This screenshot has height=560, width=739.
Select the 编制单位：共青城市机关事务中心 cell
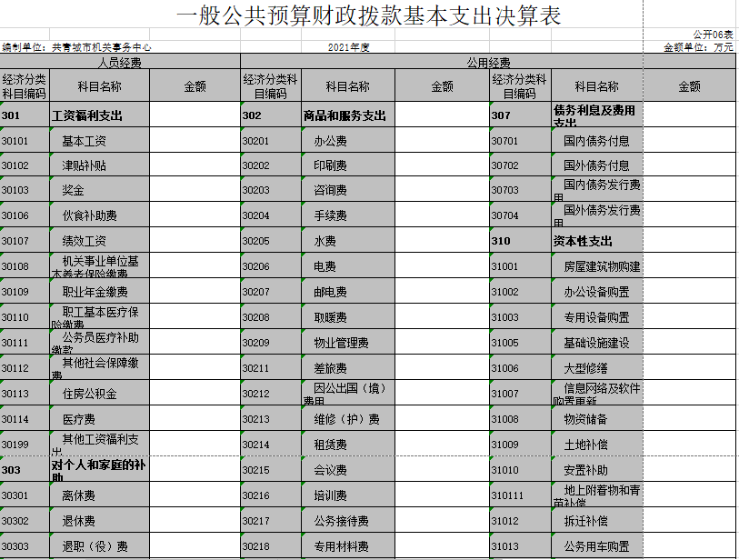pos(76,46)
